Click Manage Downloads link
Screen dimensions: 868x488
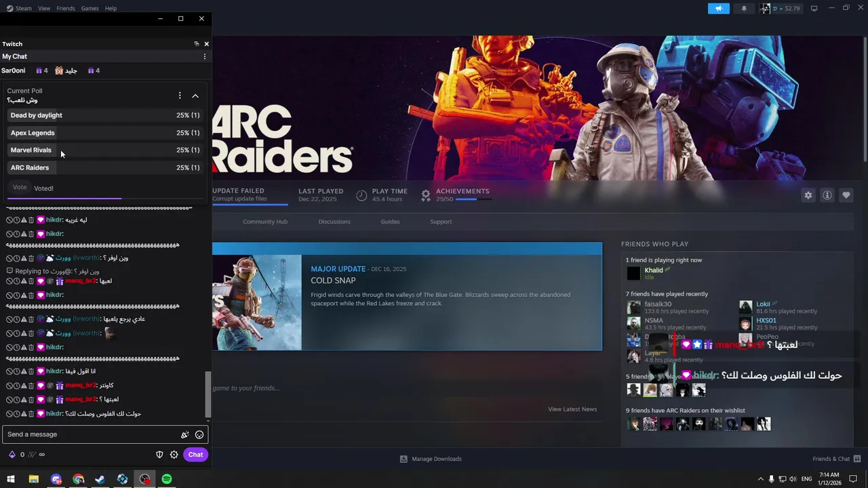(437, 459)
